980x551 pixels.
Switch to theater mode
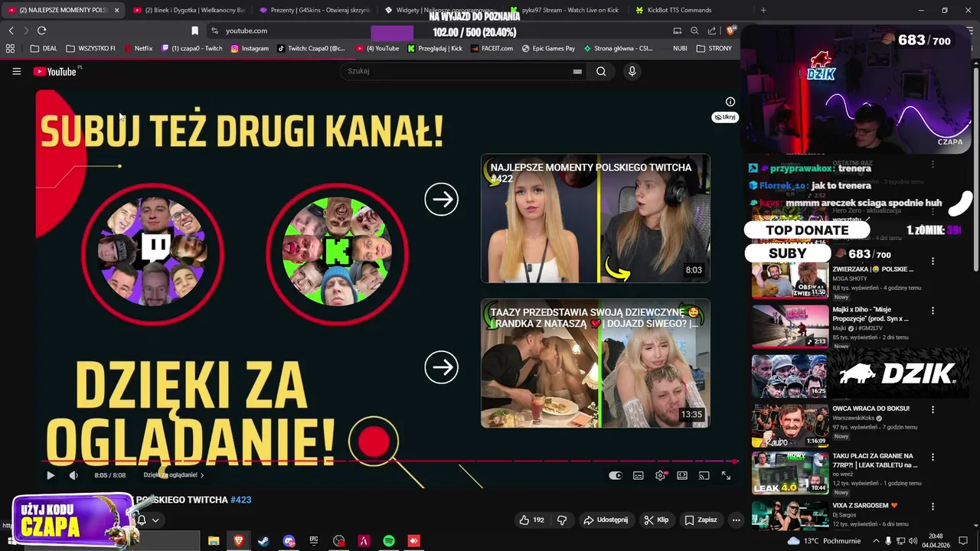(682, 475)
